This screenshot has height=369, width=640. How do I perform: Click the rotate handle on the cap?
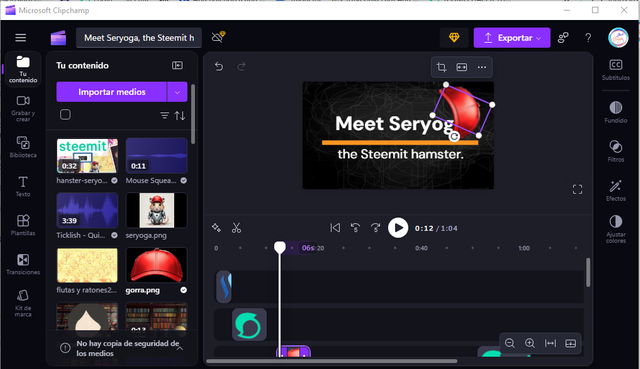pyautogui.click(x=454, y=137)
